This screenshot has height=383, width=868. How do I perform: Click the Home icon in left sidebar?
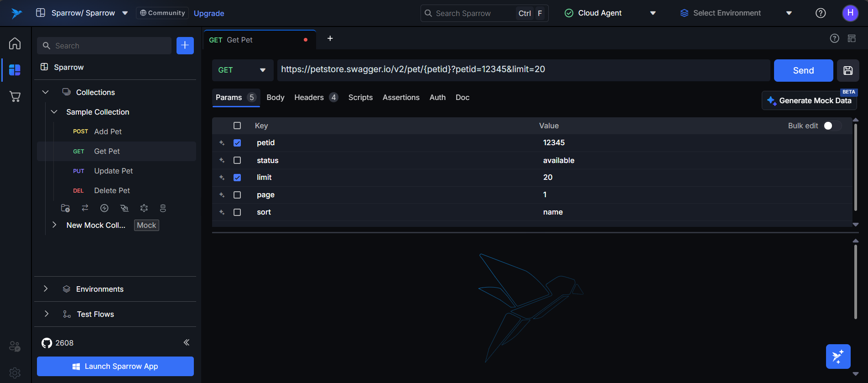pos(15,43)
